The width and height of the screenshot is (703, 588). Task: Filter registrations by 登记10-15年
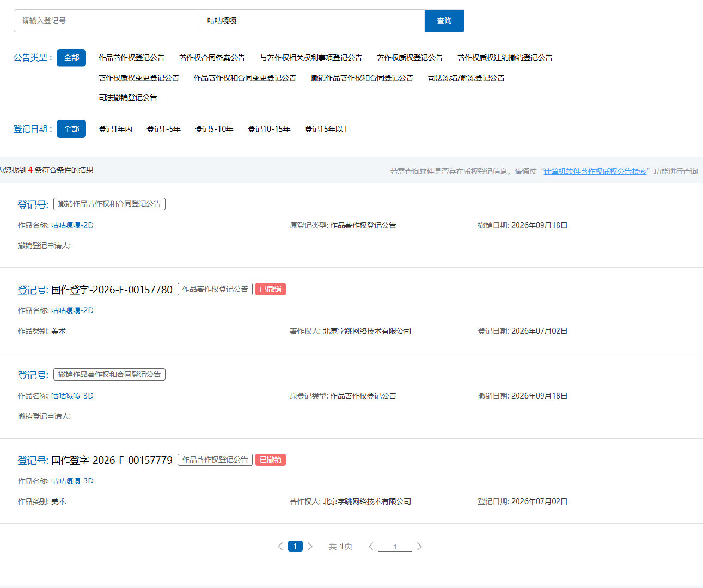pyautogui.click(x=269, y=129)
